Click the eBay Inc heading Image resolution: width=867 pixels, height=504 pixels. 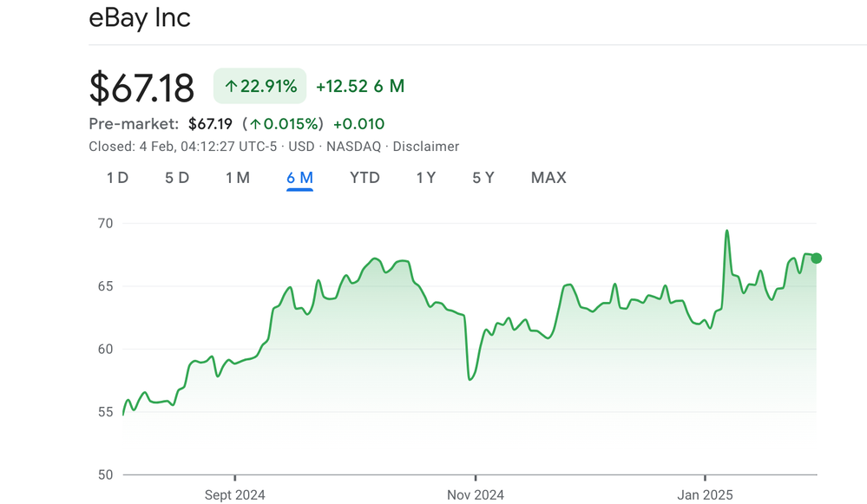point(140,17)
